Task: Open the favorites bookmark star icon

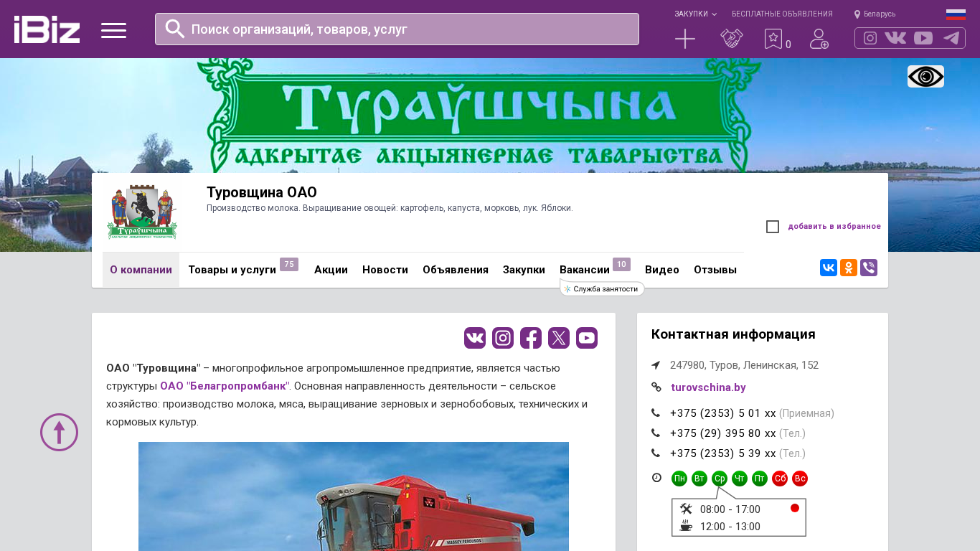Action: (773, 39)
